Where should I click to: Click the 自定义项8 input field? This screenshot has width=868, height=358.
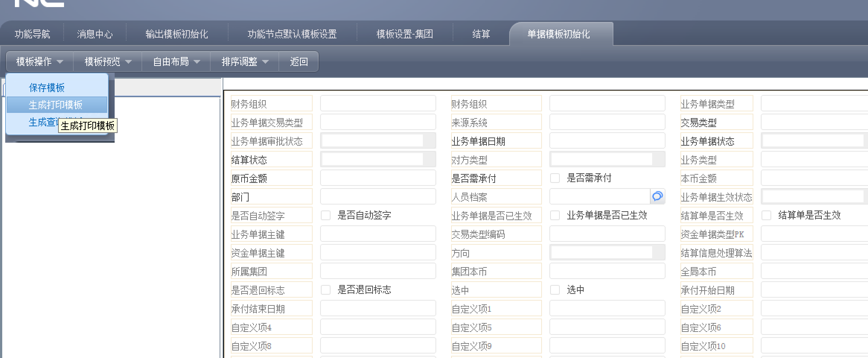point(378,345)
